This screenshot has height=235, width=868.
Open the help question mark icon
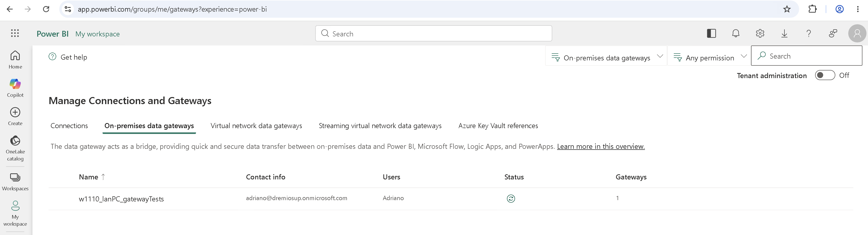click(808, 33)
